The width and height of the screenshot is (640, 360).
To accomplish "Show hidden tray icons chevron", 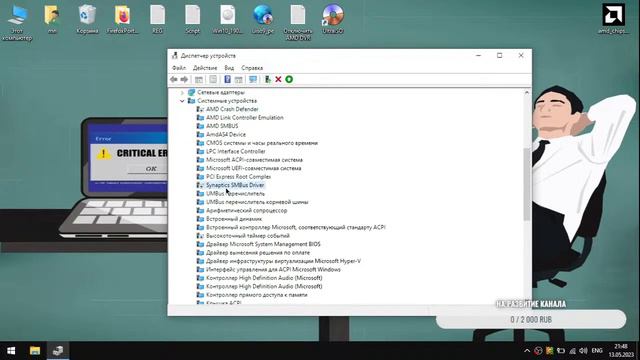I will pos(527,351).
